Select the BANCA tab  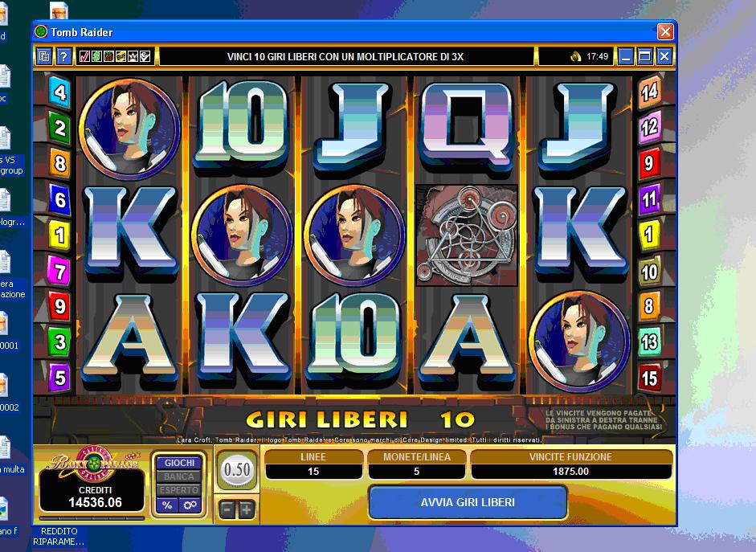pos(179,476)
